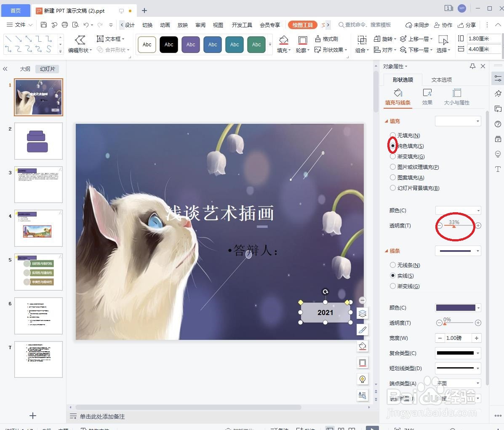Insert a 文本框 text box
Screen dimensions: 504x430
point(110,39)
